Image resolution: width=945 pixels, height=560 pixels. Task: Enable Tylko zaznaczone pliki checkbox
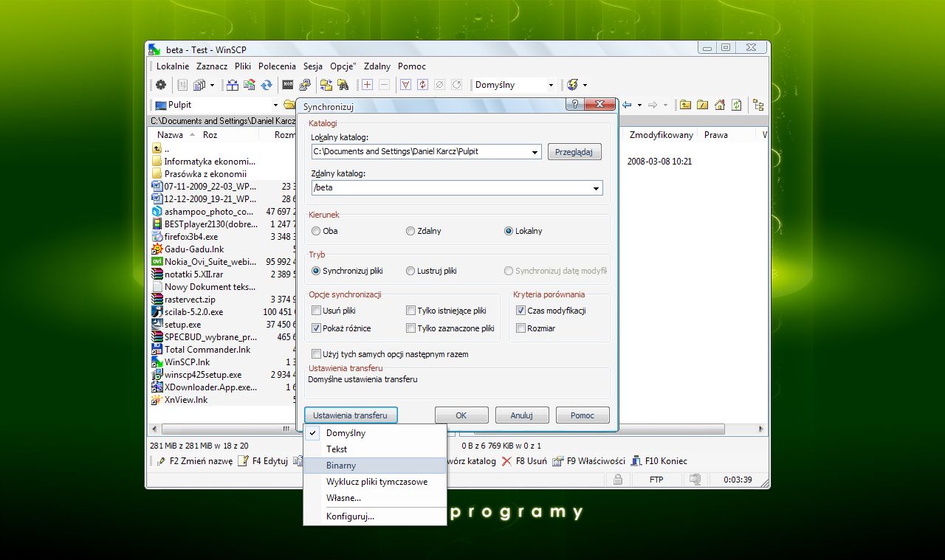[x=411, y=328]
